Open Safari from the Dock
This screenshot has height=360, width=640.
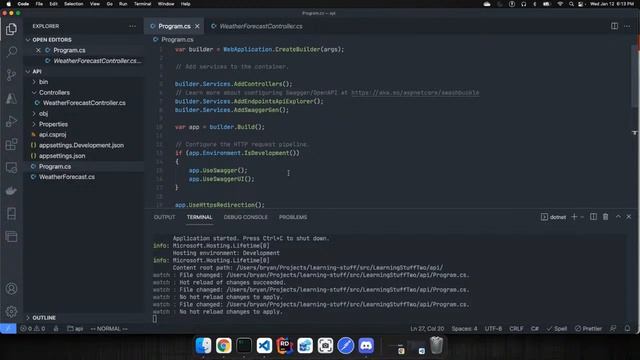coord(346,346)
